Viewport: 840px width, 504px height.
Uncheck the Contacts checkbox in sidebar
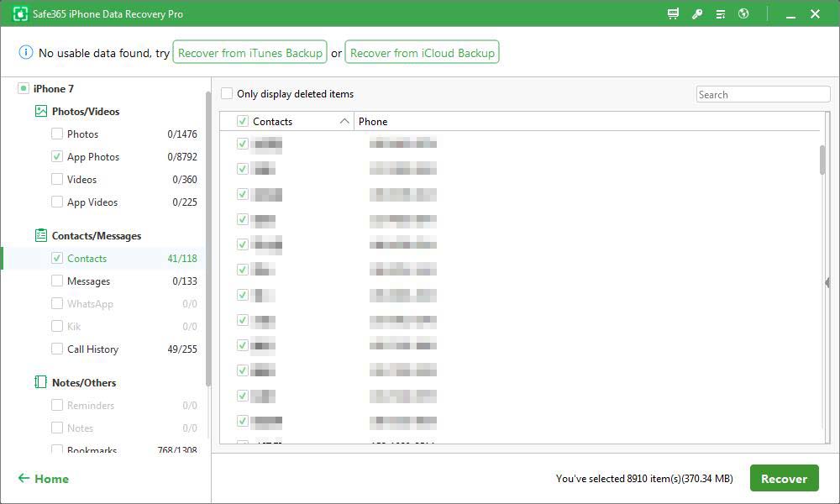(x=57, y=258)
